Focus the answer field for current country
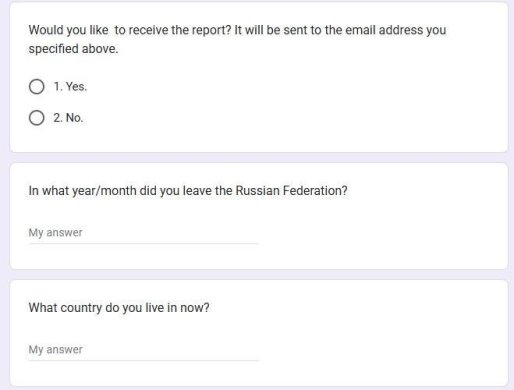The height and width of the screenshot is (390, 514). [144, 350]
